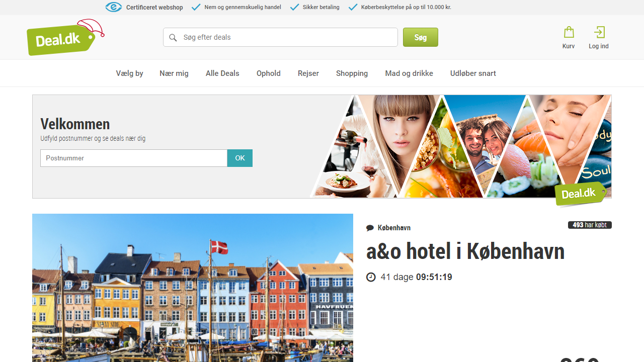Click the e-mærket certified webshop icon
Image resolution: width=644 pixels, height=362 pixels.
(x=114, y=7)
